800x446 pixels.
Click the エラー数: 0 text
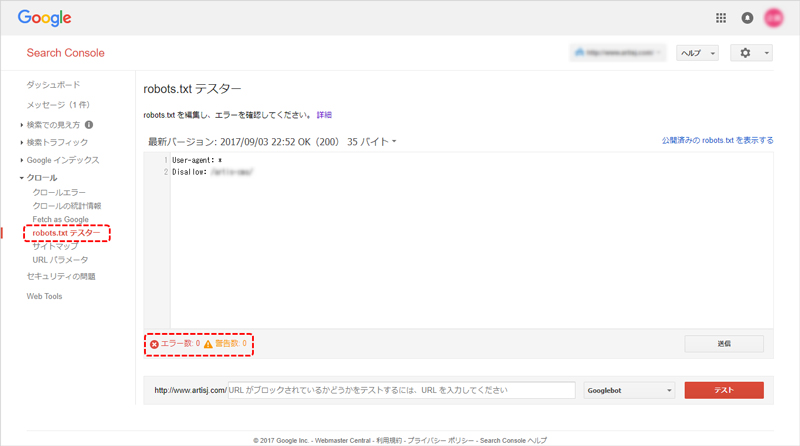[x=180, y=343]
